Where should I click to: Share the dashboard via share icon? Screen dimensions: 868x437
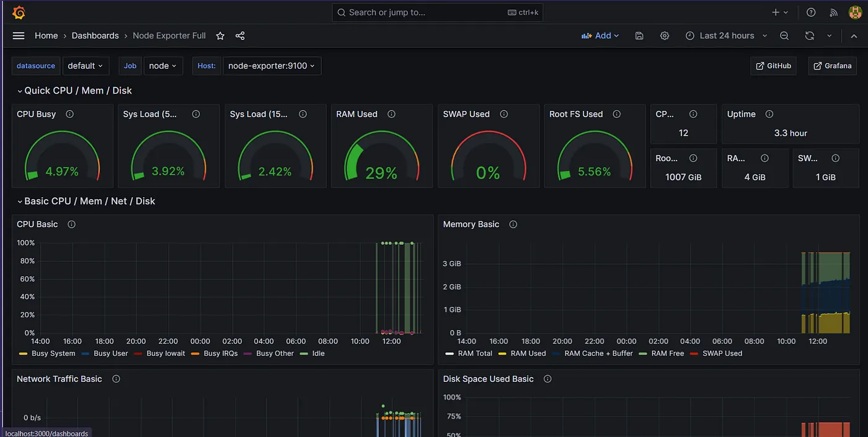tap(240, 36)
